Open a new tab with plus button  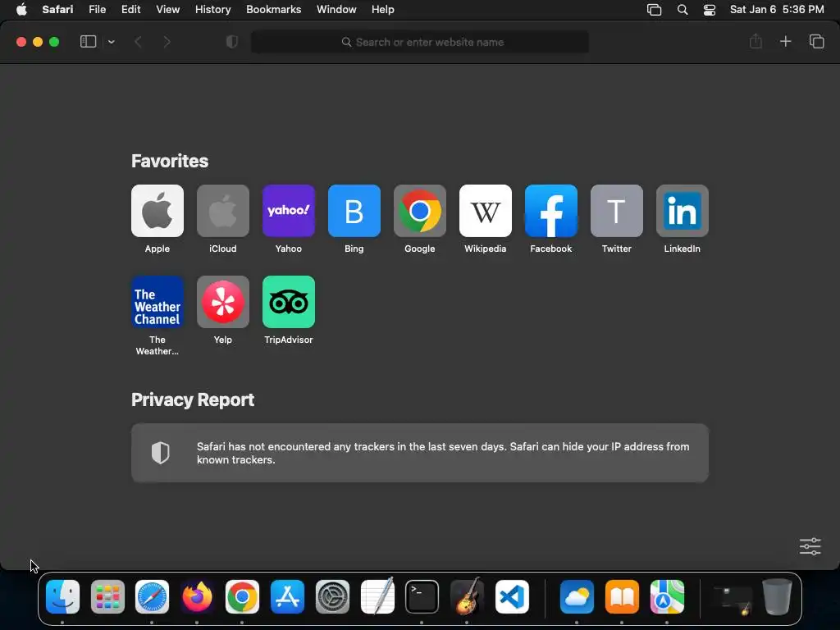coord(785,41)
